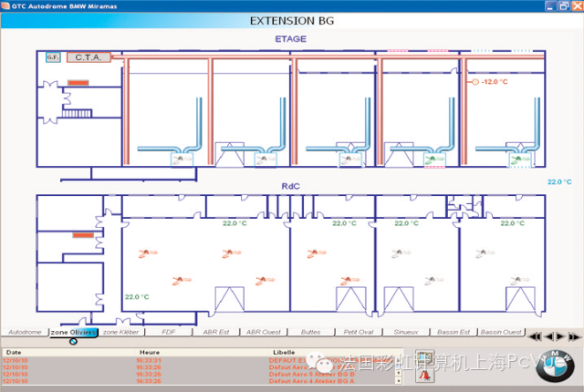Select the ABR Est tab
Image resolution: width=584 pixels, height=392 pixels.
216,332
